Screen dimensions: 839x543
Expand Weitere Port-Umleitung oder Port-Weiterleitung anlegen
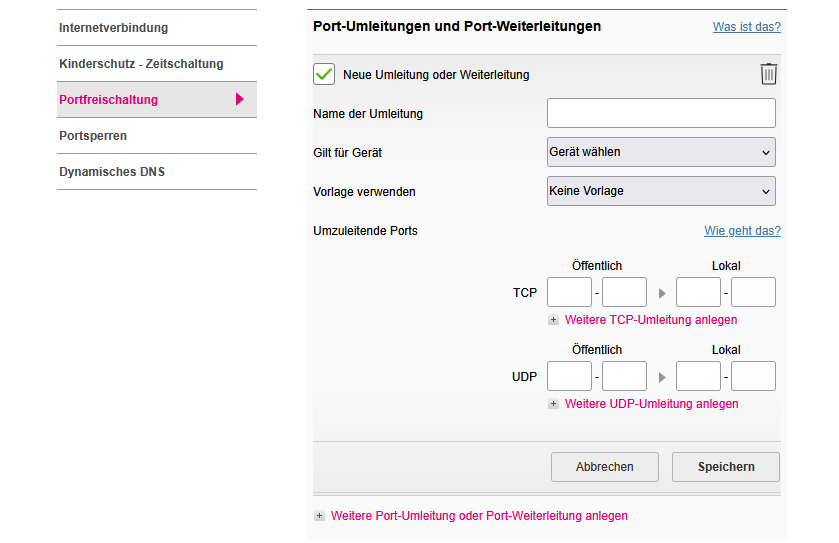479,516
